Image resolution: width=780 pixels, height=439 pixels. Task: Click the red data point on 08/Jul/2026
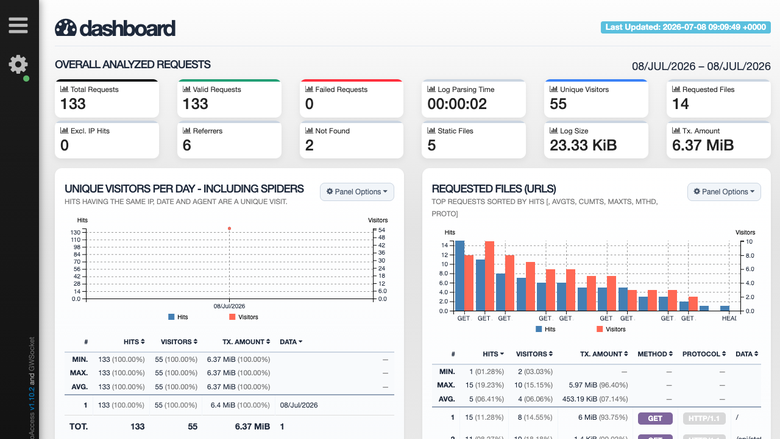pyautogui.click(x=229, y=229)
